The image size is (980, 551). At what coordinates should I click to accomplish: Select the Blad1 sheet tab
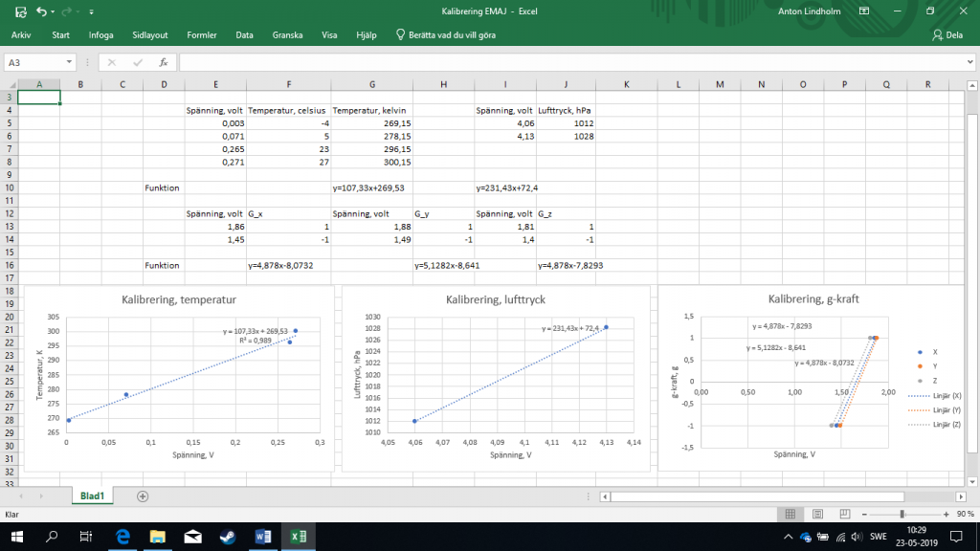tap(92, 496)
